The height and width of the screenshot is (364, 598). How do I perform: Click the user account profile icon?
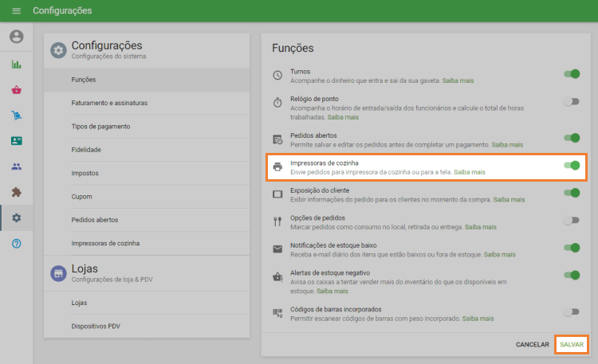point(17,37)
